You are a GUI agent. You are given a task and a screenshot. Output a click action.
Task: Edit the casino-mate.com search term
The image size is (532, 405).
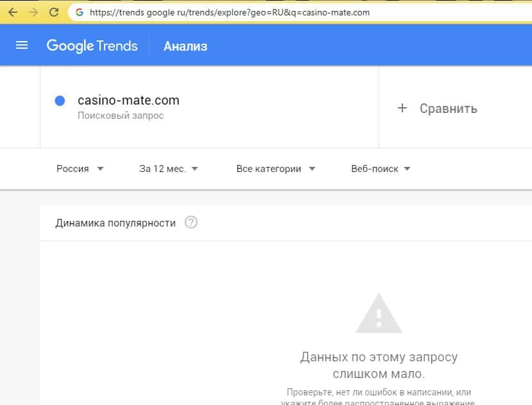(128, 100)
